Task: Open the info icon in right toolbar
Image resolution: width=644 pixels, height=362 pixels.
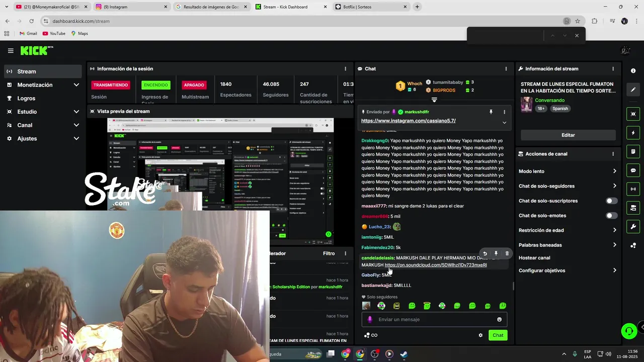Action: click(633, 71)
